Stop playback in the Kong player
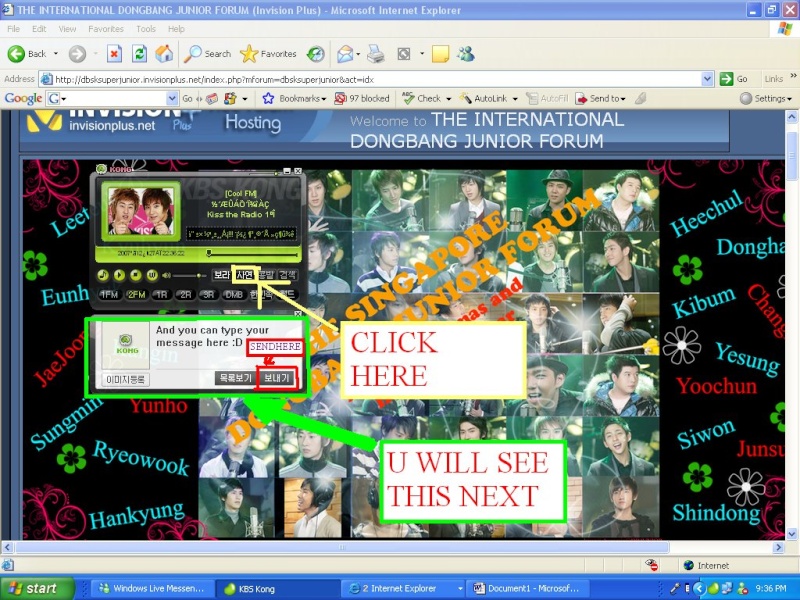This screenshot has width=800, height=600. coord(136,276)
